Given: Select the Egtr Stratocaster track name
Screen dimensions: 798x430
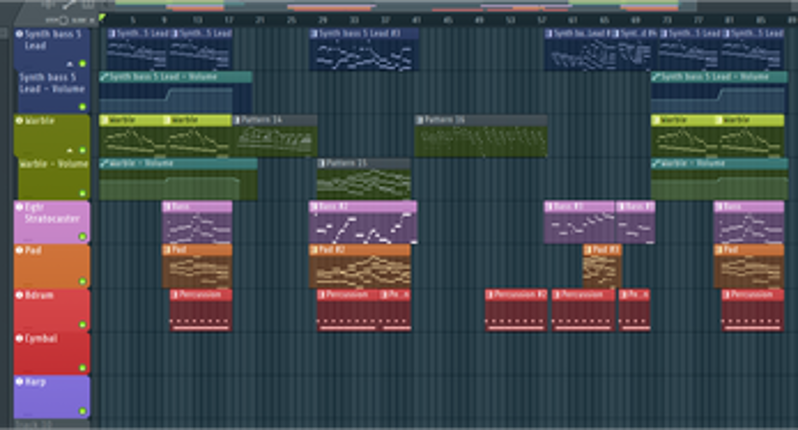Looking at the screenshot, I should pos(52,213).
